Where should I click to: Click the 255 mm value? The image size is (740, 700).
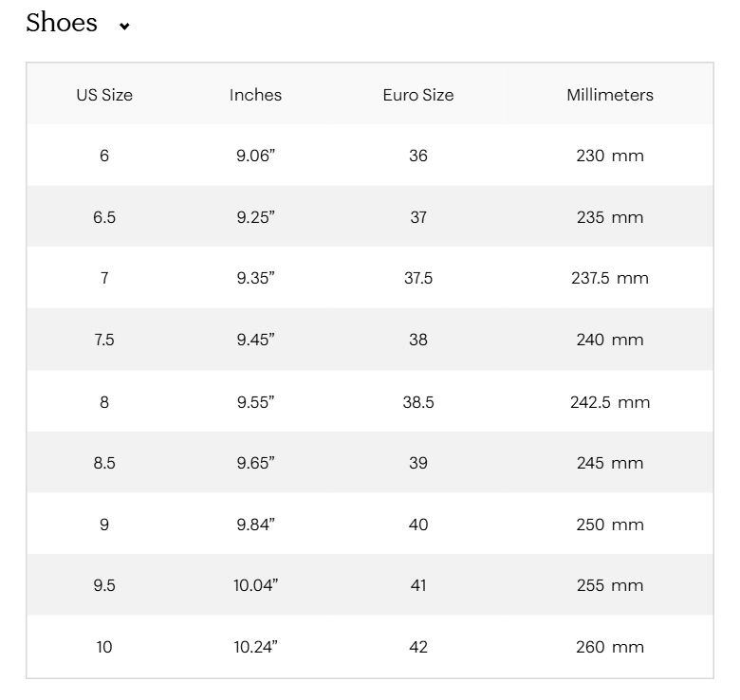610,585
